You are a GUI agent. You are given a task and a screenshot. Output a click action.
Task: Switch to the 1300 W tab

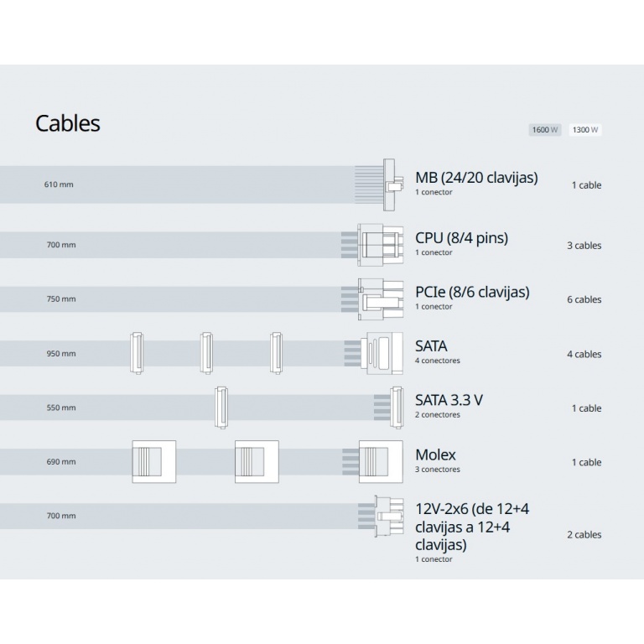[x=584, y=130]
